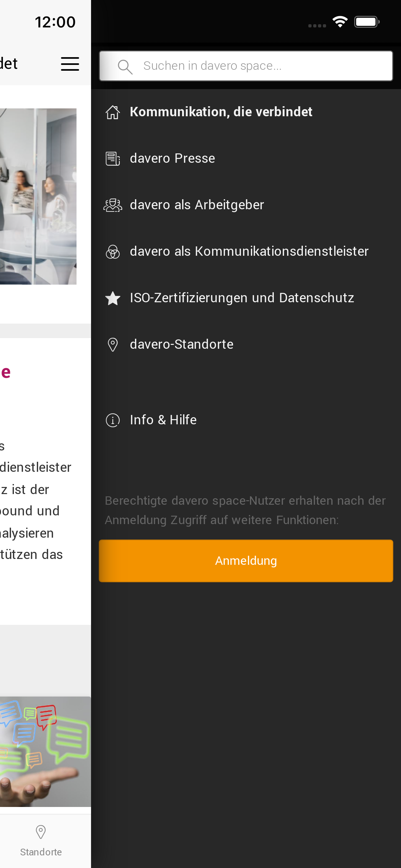Click the home icon beside Kommunikation

pos(113,112)
